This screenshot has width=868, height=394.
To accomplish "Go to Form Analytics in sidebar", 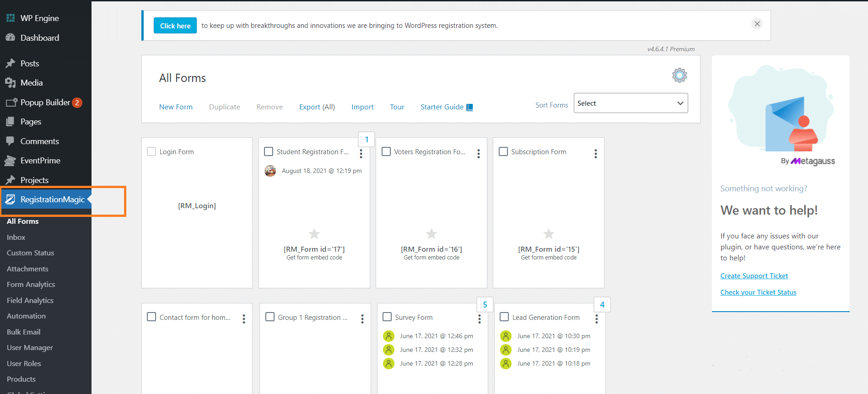I will (x=31, y=285).
